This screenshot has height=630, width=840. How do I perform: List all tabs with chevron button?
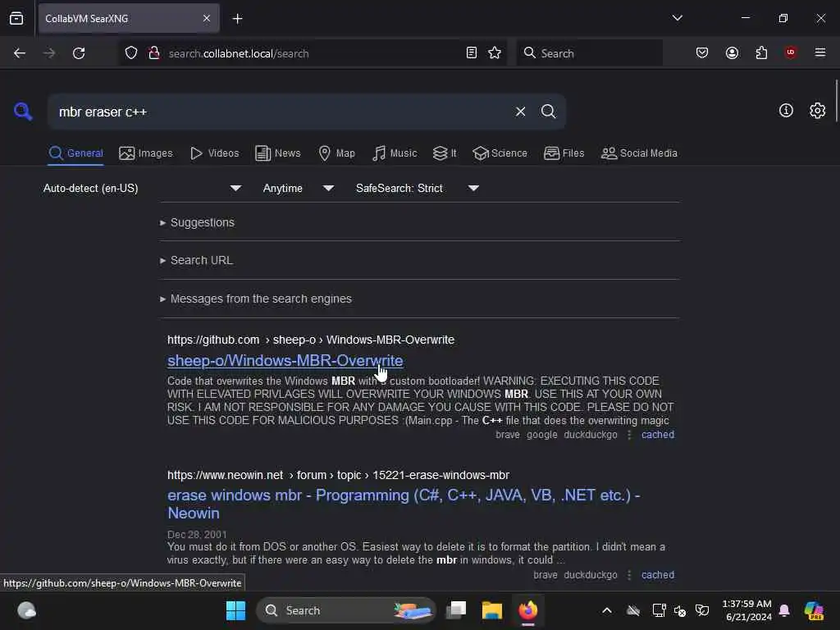(677, 18)
